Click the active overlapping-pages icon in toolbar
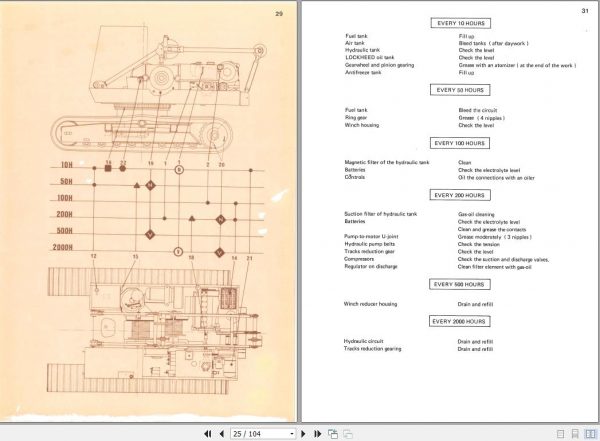This screenshot has width=600, height=441. tap(334, 433)
